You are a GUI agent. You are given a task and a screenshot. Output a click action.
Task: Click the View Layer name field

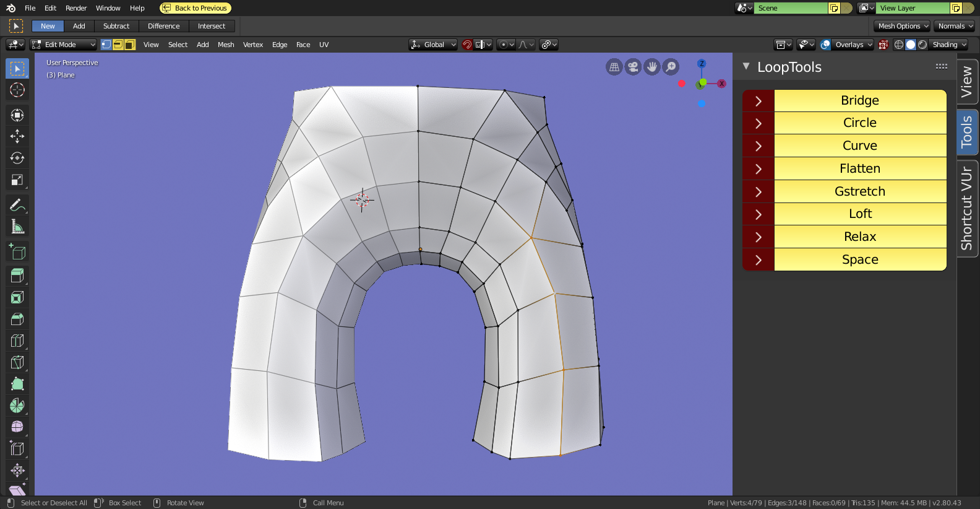coord(913,8)
